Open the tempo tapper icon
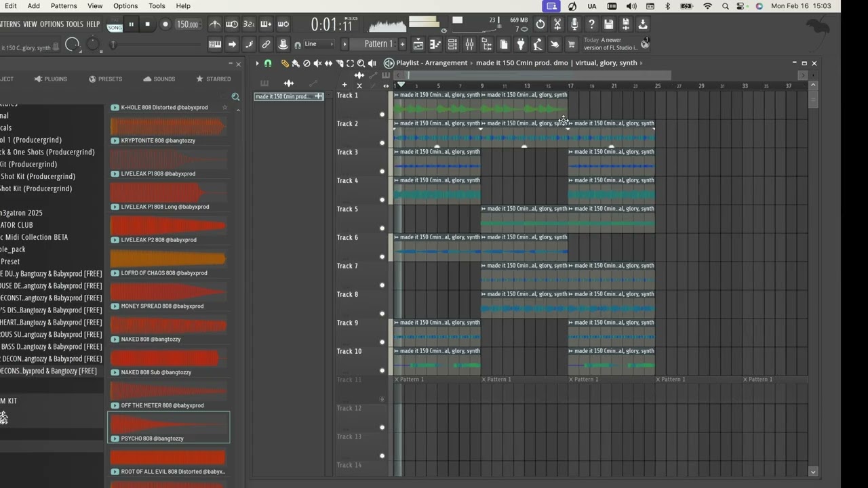Screen dimensions: 868x488 538,45
